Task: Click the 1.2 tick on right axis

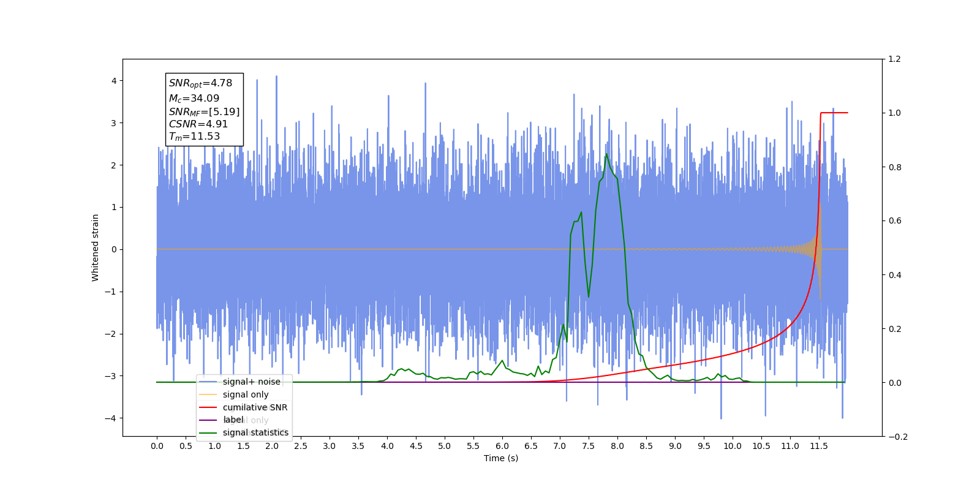Action: 895,59
